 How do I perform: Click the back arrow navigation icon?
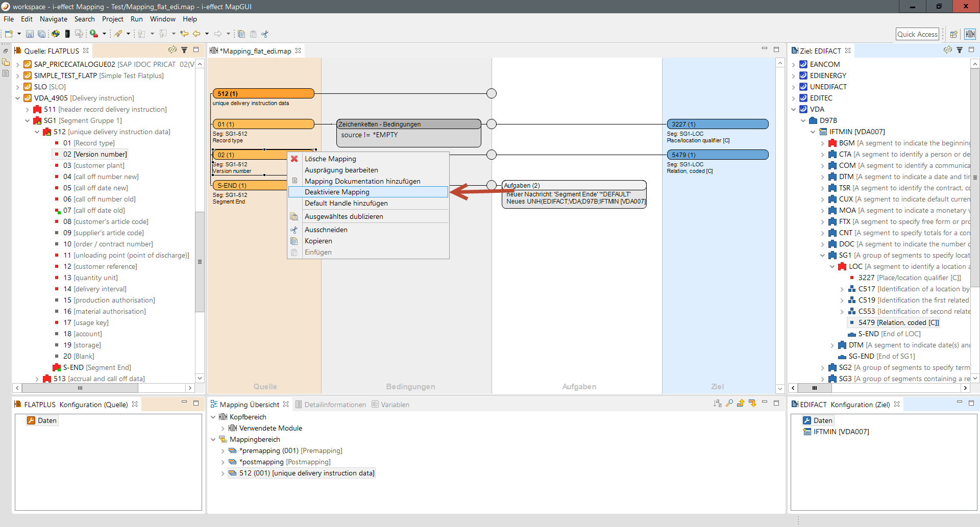pyautogui.click(x=197, y=34)
